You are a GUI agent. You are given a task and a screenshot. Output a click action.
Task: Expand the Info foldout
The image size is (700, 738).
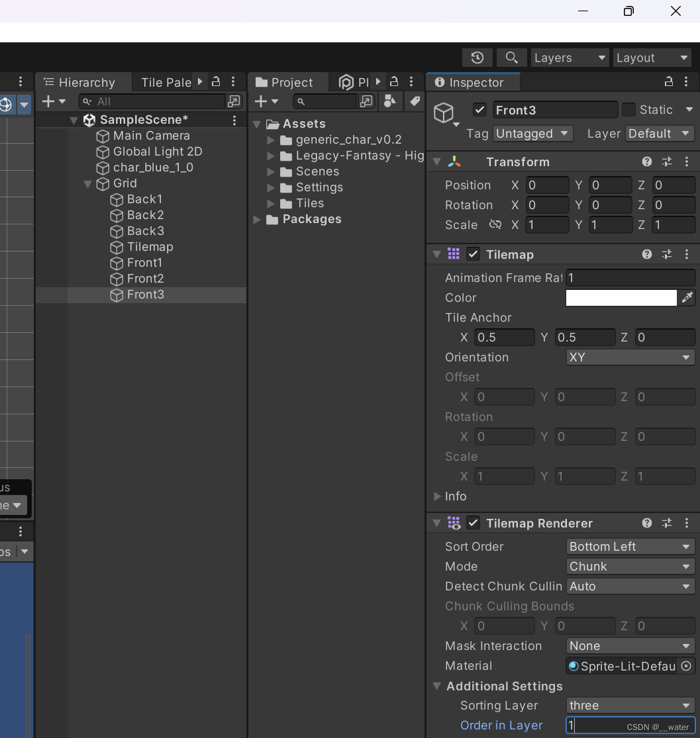[x=437, y=496]
